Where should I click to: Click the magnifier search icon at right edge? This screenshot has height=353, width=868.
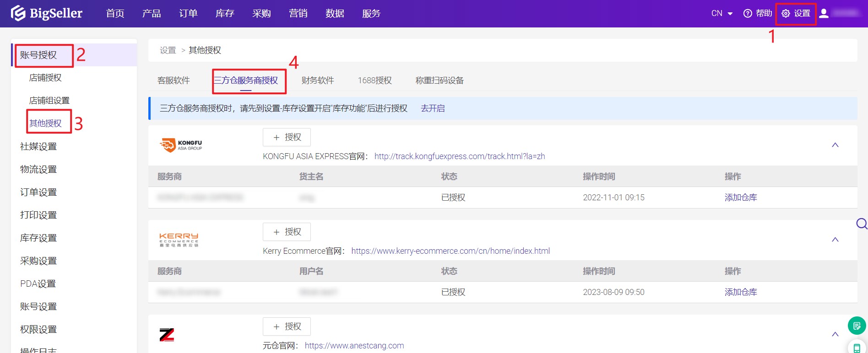pos(862,223)
